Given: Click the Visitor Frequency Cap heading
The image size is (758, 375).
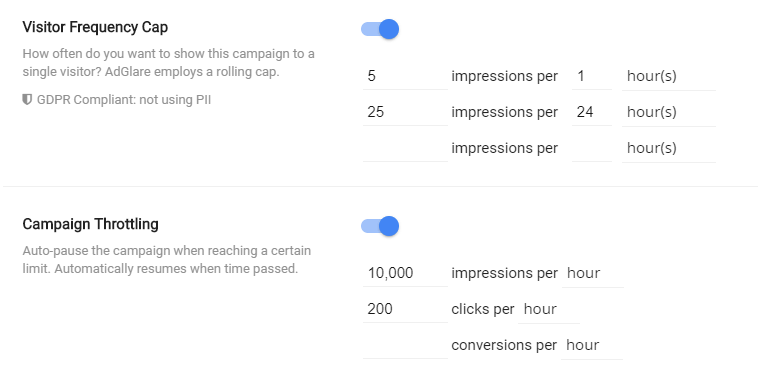Looking at the screenshot, I should click(x=95, y=28).
